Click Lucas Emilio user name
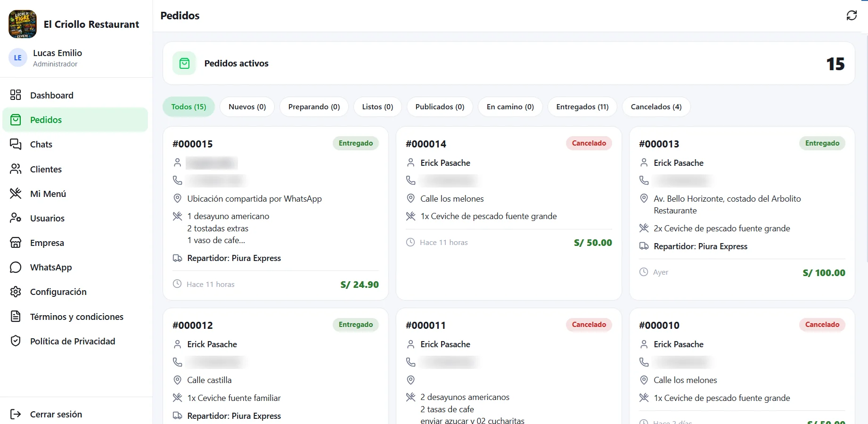The image size is (868, 424). 57,53
